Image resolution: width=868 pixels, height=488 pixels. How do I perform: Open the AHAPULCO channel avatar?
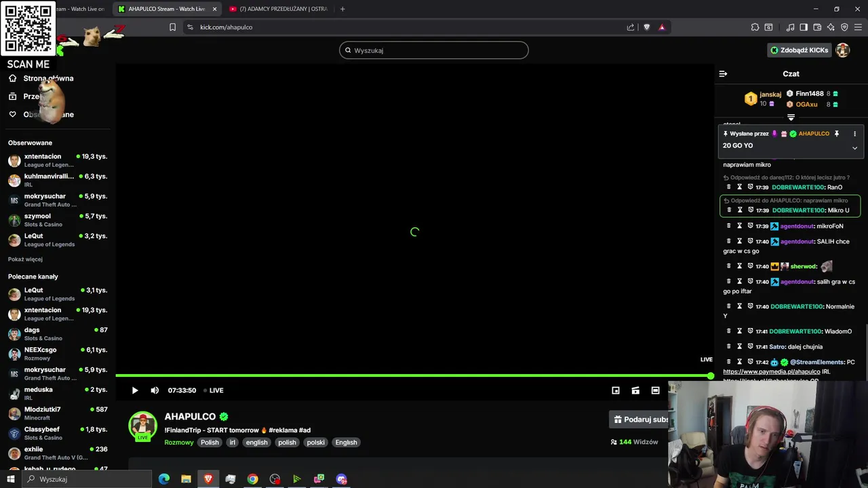point(143,426)
